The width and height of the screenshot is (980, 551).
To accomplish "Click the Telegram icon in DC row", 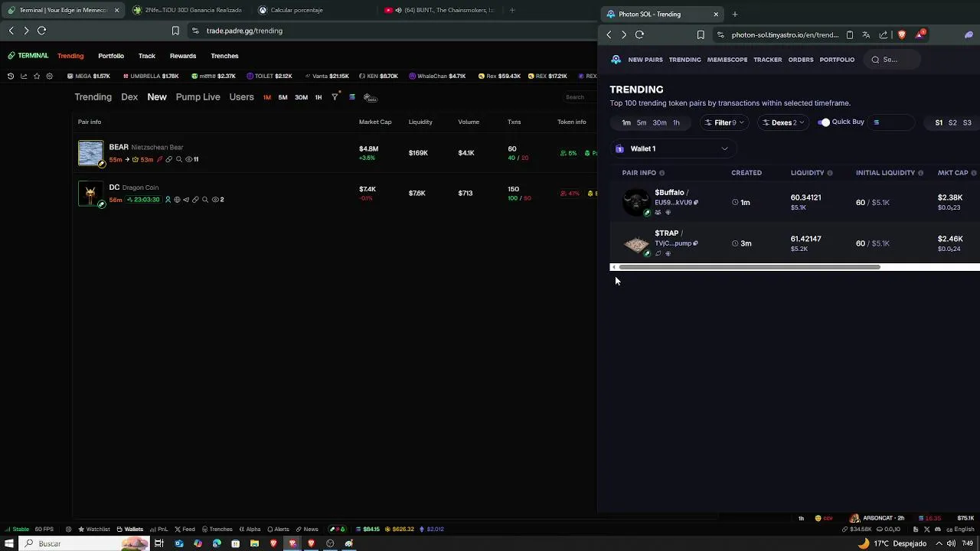I will (186, 200).
